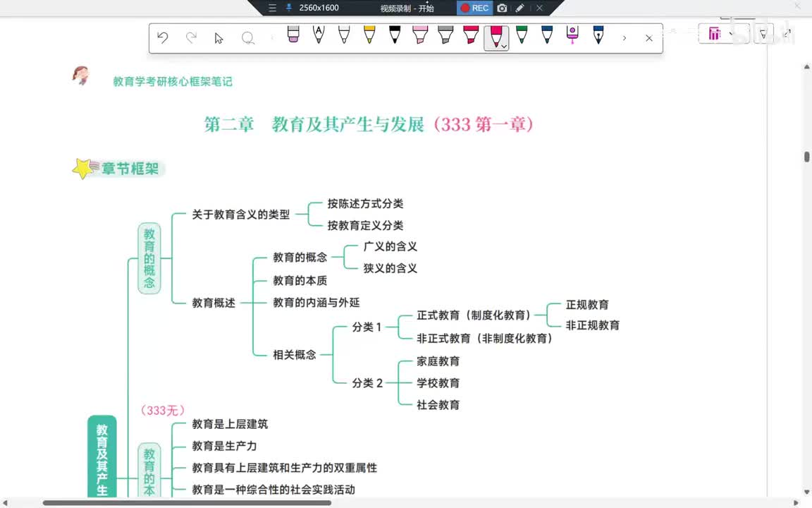Select the mouse pointer selection tool
Image resolution: width=812 pixels, height=508 pixels.
219,38
